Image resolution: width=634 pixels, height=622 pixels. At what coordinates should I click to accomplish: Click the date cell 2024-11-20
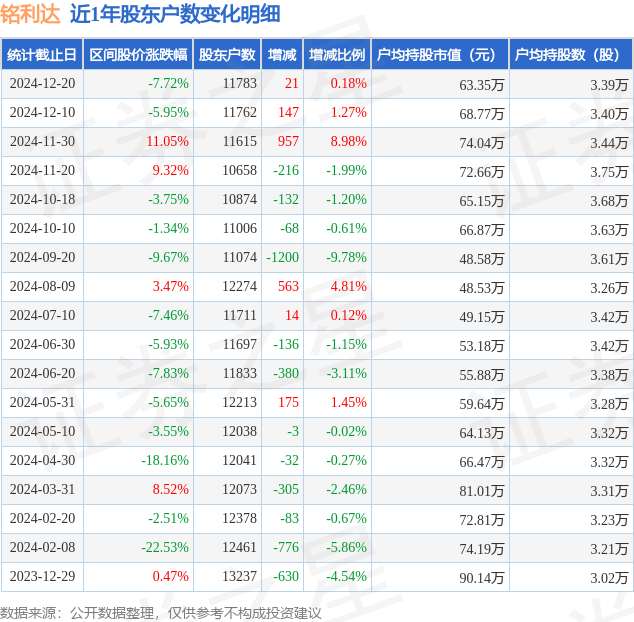(42, 171)
